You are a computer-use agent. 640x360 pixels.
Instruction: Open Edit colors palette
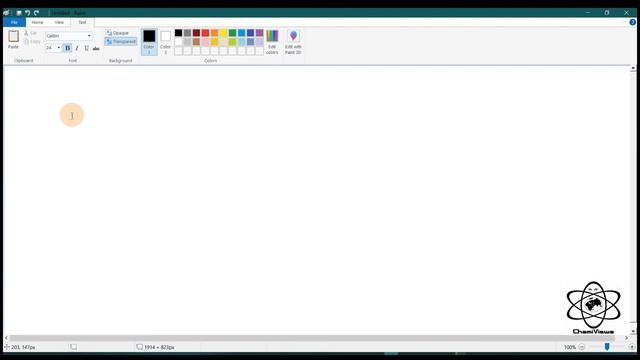(x=272, y=42)
